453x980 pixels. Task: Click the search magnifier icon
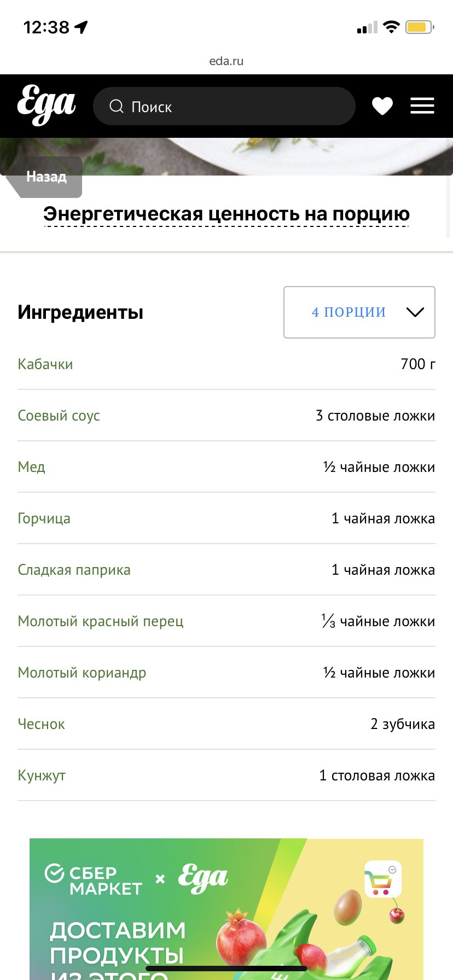tap(117, 106)
